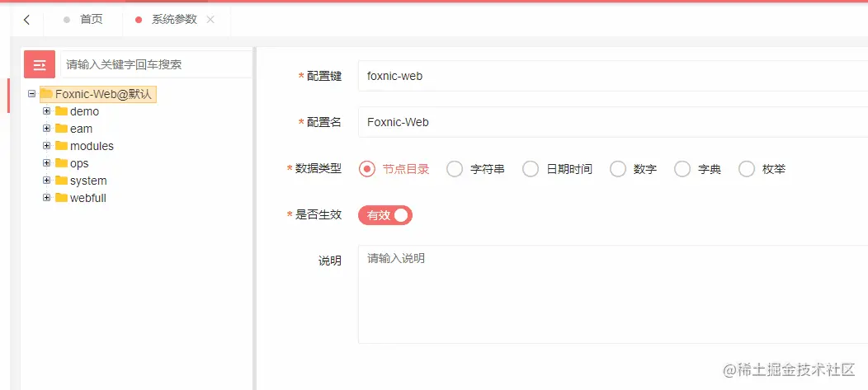
Task: Expand the ops tree node
Action: coord(46,163)
